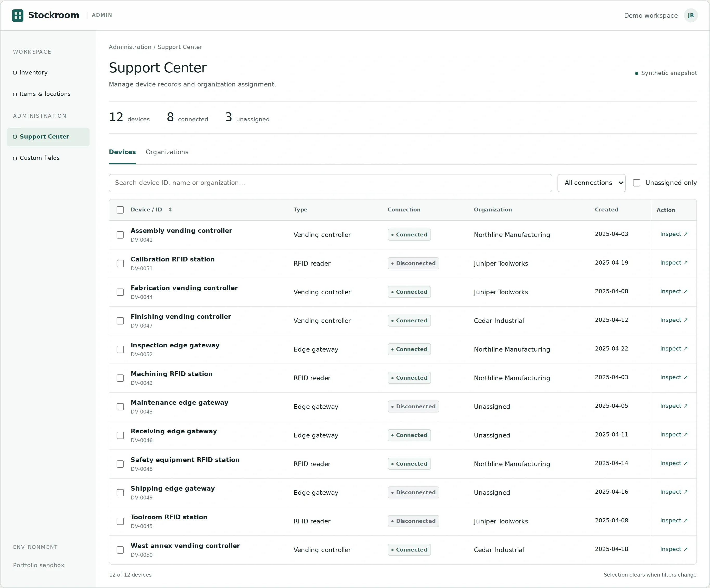Select Support Center sidebar item
Screen dimensions: 710x588
[x=48, y=137]
